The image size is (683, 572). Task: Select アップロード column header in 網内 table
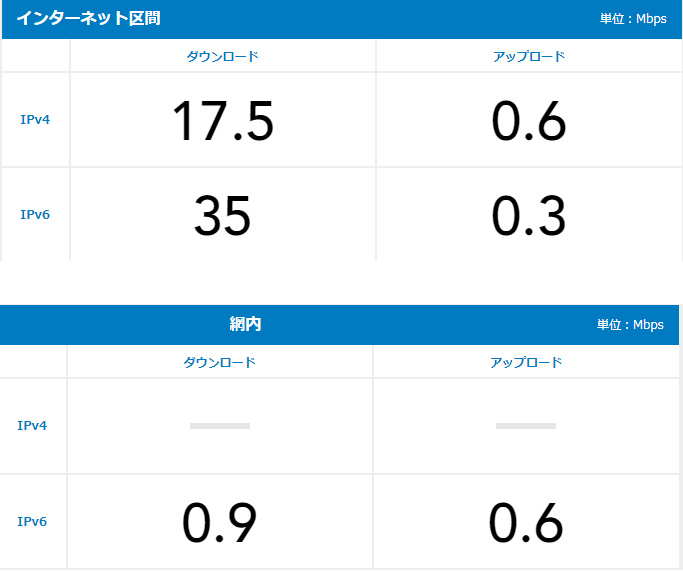click(526, 362)
